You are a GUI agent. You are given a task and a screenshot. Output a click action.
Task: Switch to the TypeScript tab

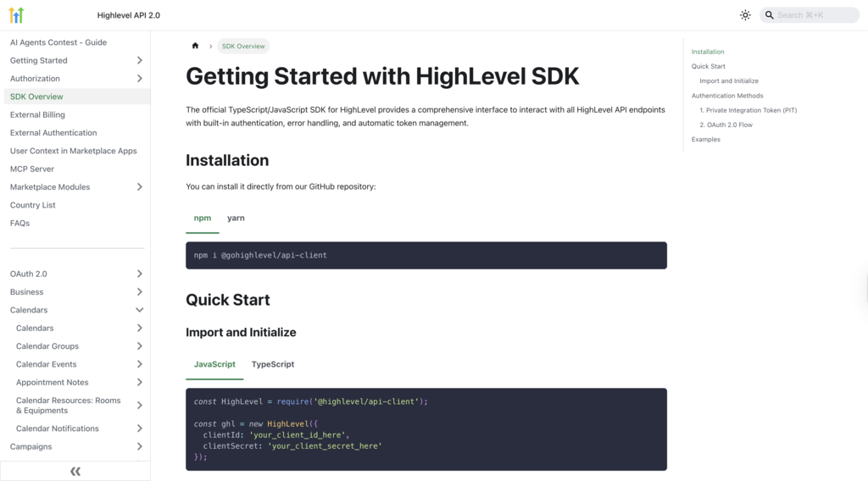click(x=273, y=364)
